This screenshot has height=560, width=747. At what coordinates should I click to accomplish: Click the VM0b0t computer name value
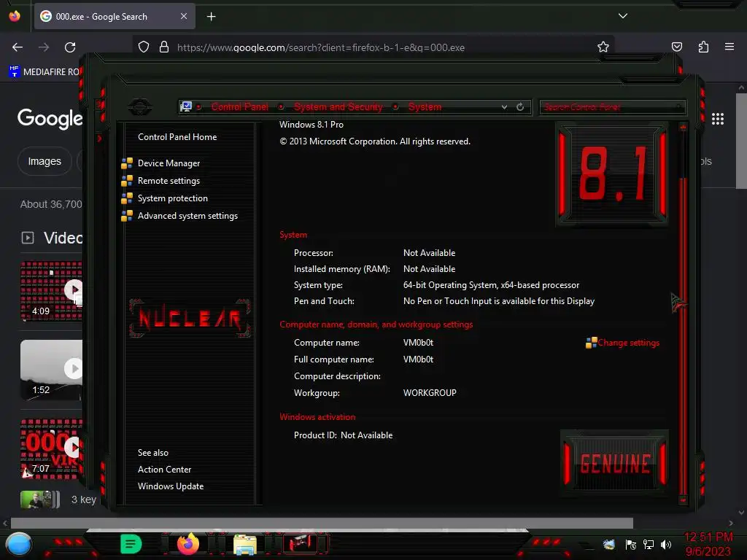(x=418, y=343)
